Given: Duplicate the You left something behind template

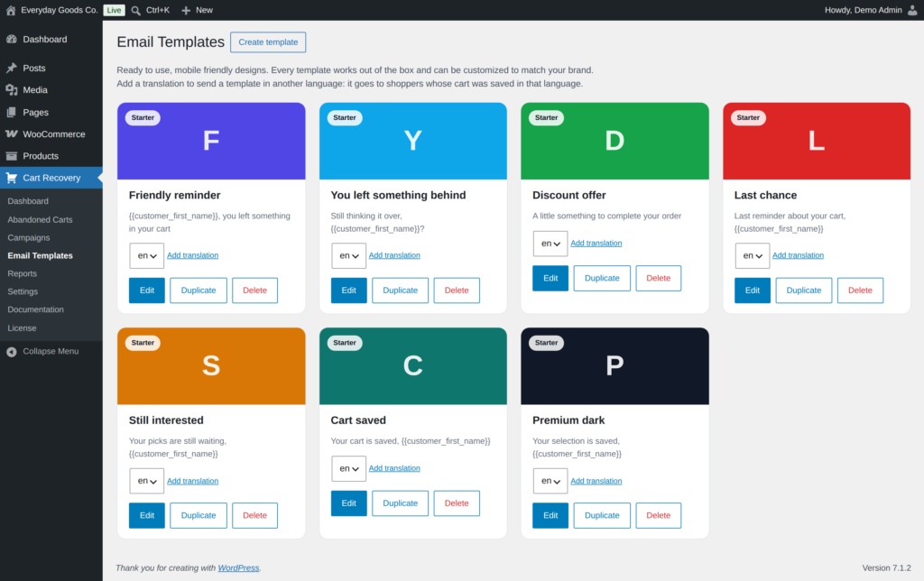Looking at the screenshot, I should point(400,290).
